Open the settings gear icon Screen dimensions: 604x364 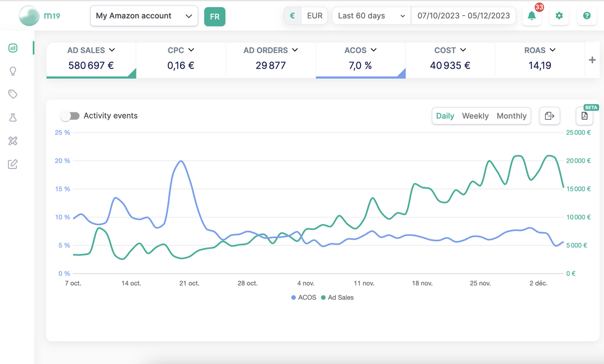coord(559,16)
